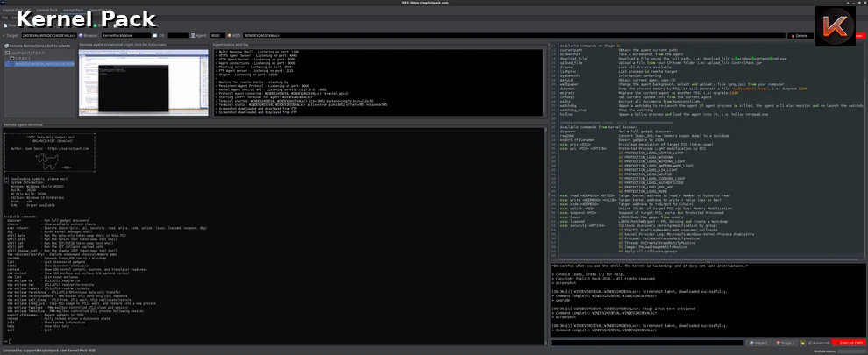Click the Browser globe icon
Screen dimensions: 868x355
[81, 35]
